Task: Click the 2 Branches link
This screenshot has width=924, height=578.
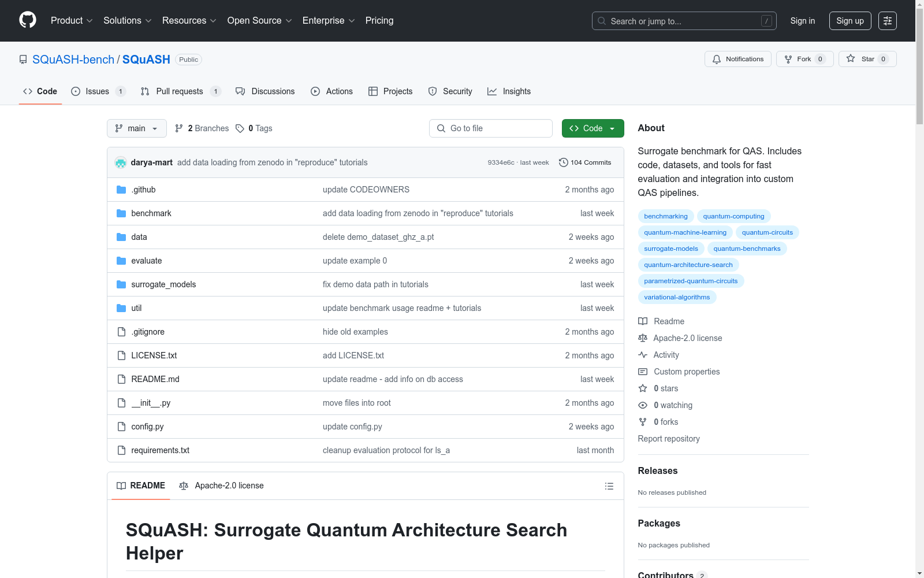Action: coord(202,128)
